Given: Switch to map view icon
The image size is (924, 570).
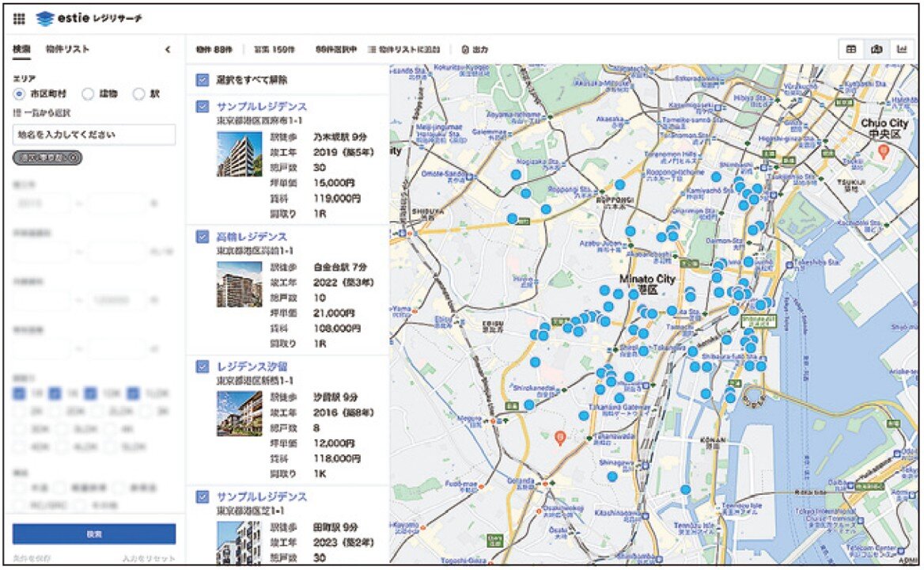Looking at the screenshot, I should 876,49.
